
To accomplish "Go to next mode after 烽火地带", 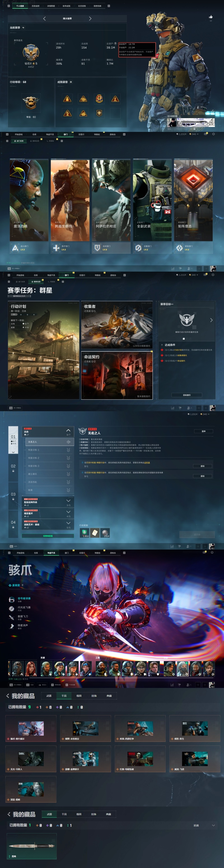I will pos(90,18).
